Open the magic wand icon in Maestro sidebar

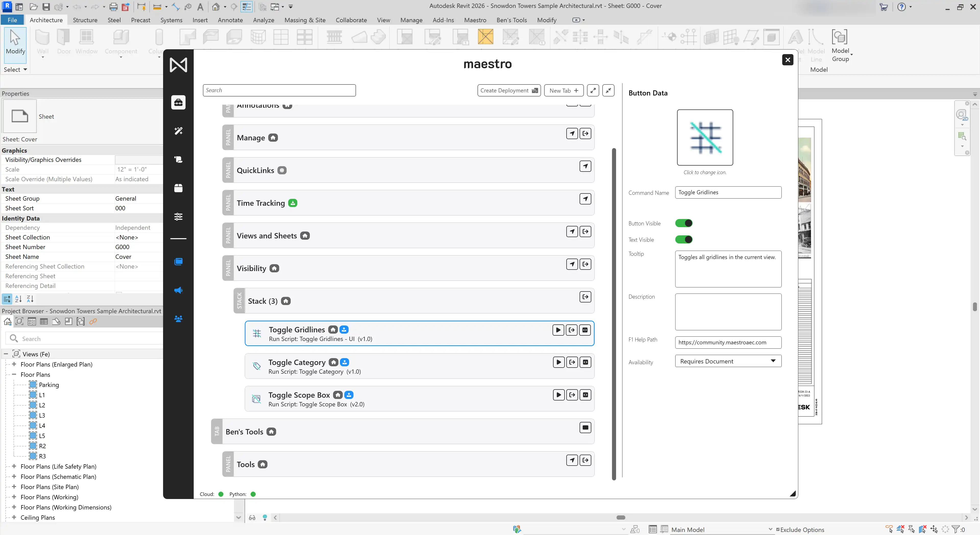[178, 131]
